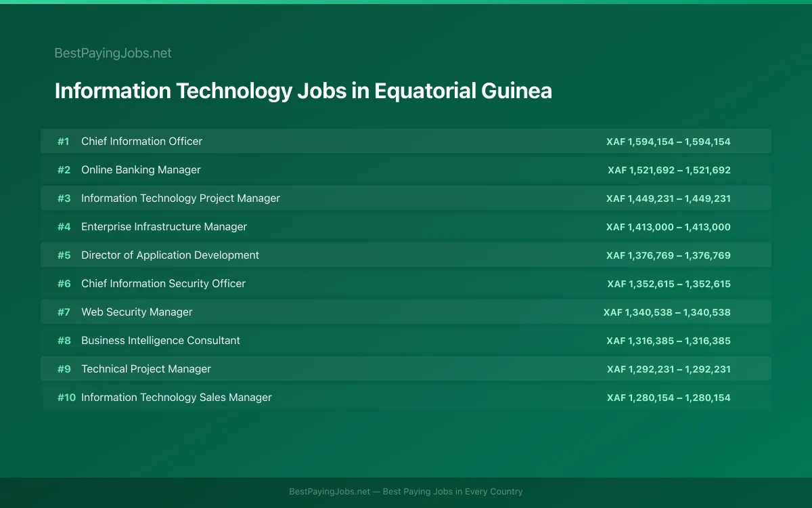Click the #4 rank number

point(64,226)
